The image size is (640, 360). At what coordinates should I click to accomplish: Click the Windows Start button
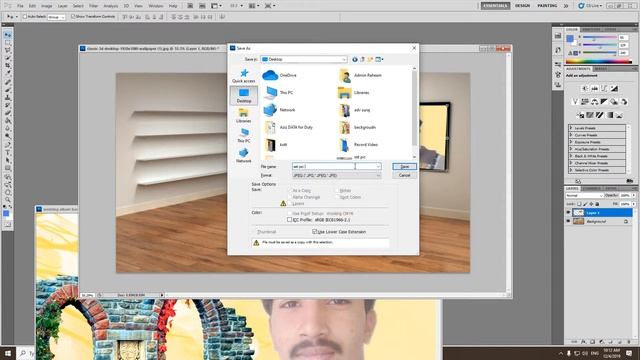point(8,353)
